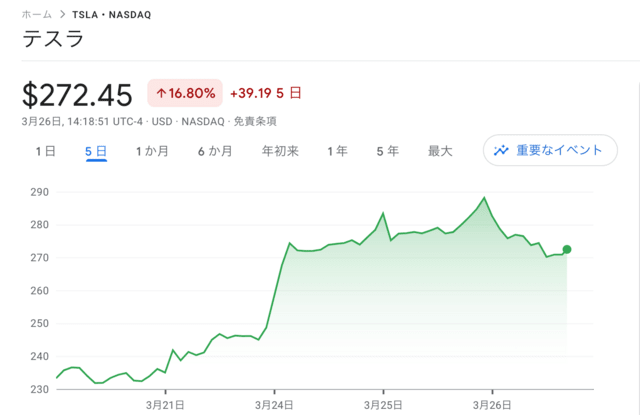Image resolution: width=640 pixels, height=415 pixels.
Task: Switch to the 1日 range tab
Action: [45, 151]
